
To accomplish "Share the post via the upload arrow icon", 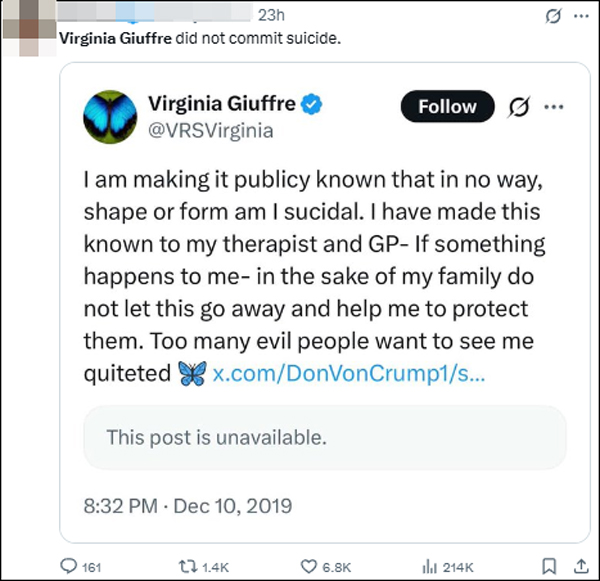I will pos(582,566).
